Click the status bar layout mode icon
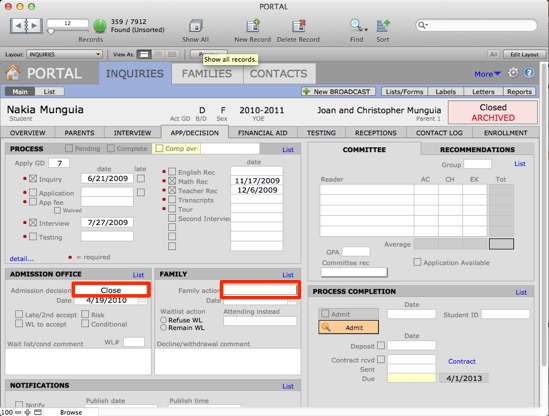The image size is (549, 416). 37,412
